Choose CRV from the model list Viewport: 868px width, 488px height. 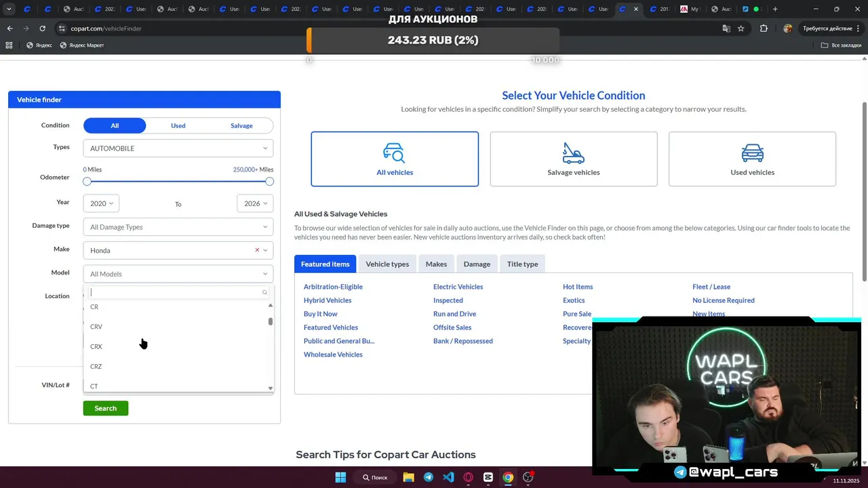pos(96,327)
